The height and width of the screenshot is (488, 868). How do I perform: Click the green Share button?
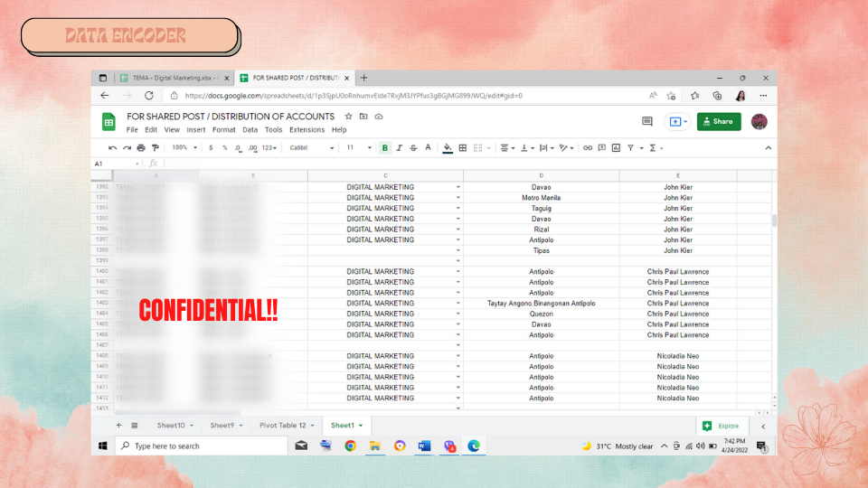(719, 121)
